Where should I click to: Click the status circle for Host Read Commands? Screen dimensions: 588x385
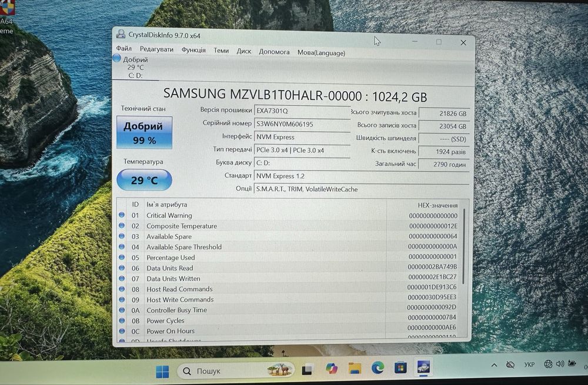[x=122, y=289]
